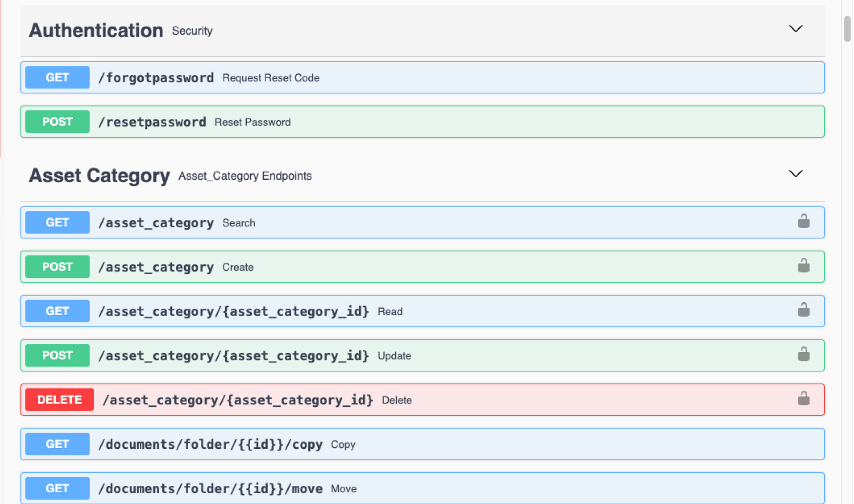The height and width of the screenshot is (504, 854).
Task: Click the lock icon on GET /asset_category Search
Action: 804,221
